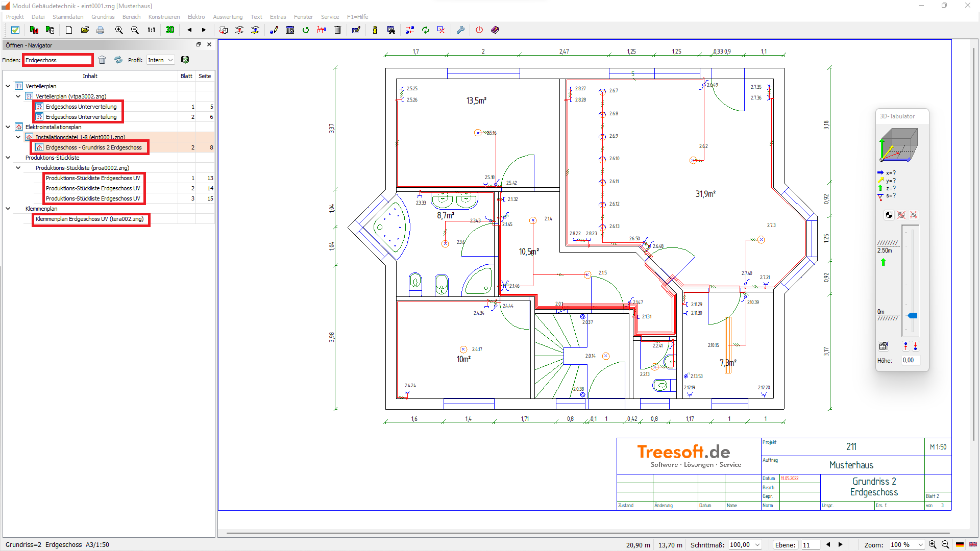The width and height of the screenshot is (980, 551).
Task: Click the 1:1 scale toolbar icon
Action: pos(151,30)
